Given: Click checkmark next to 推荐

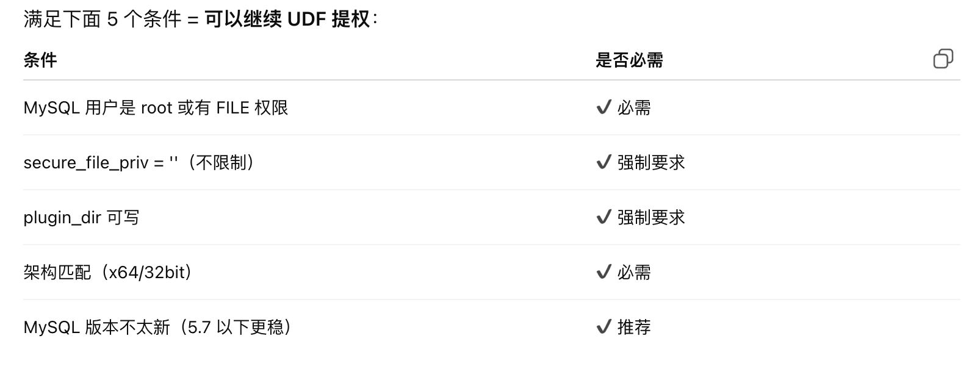Looking at the screenshot, I should (603, 328).
